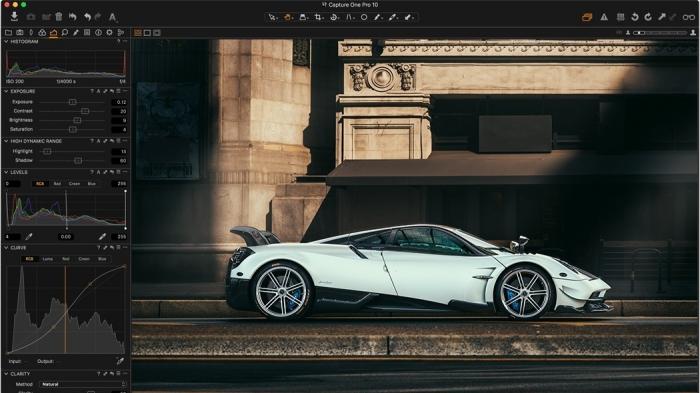Click the Contrast slider handle

(85, 111)
